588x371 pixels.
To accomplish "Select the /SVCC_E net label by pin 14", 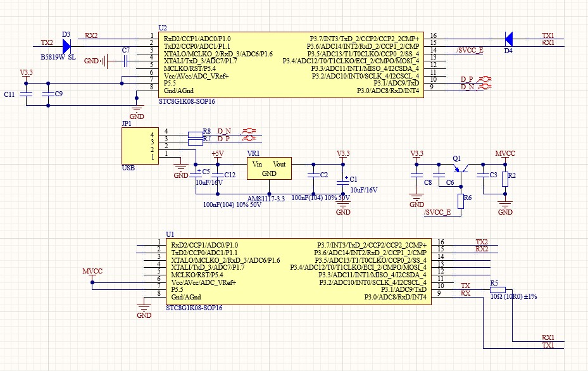I will click(470, 50).
